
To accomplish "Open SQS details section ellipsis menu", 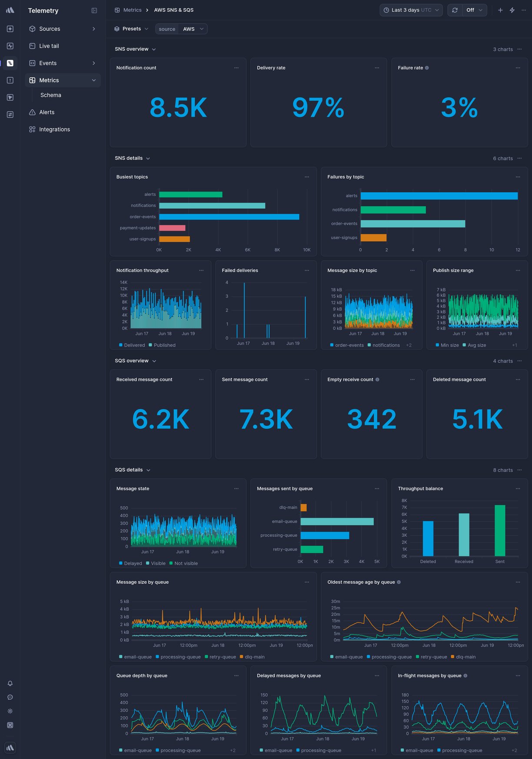I will tap(519, 470).
